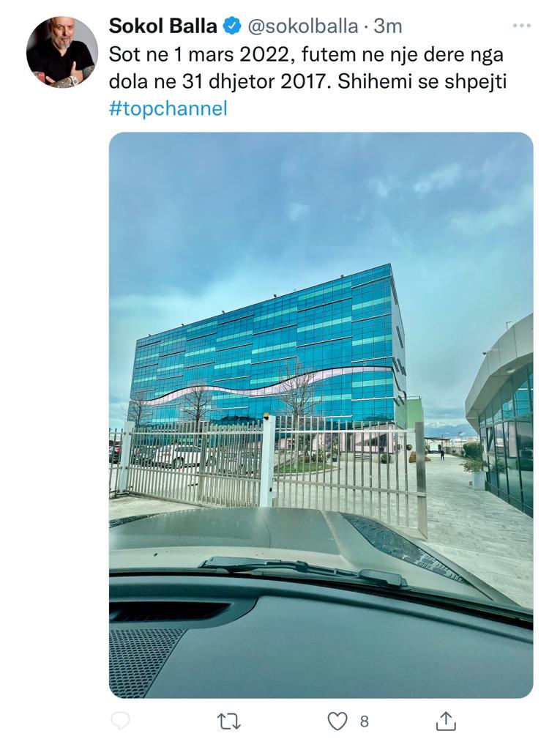Viewport: 560px width, 750px height.
Task: Open the Sokol Balla display name
Action: pos(163,26)
